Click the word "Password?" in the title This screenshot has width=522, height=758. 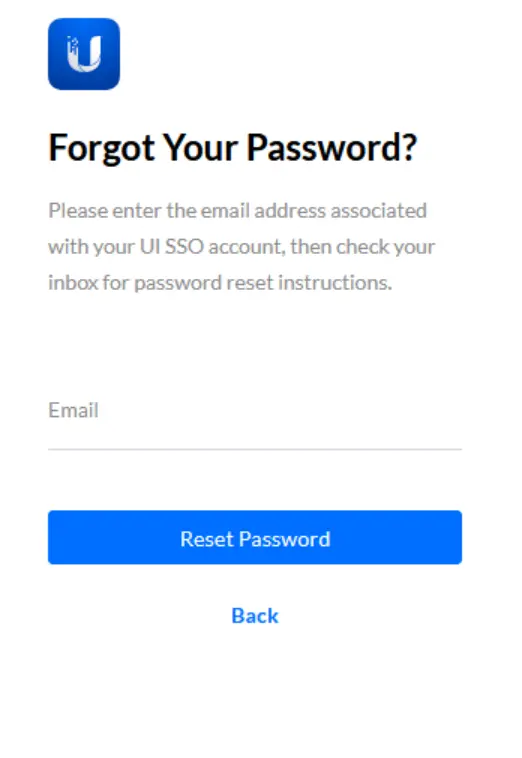click(332, 148)
